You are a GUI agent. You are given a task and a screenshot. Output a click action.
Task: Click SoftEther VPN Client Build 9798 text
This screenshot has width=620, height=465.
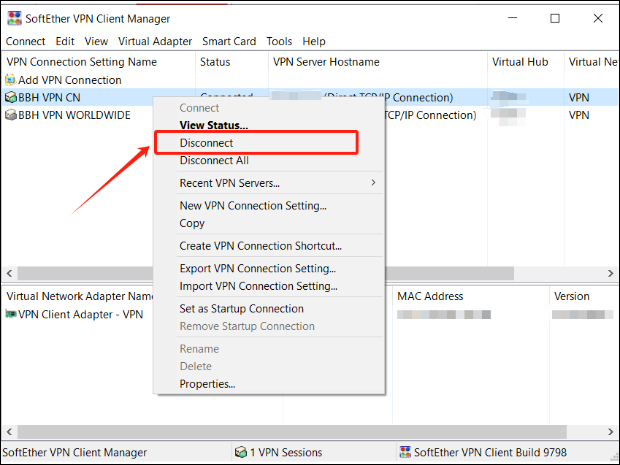pyautogui.click(x=490, y=452)
